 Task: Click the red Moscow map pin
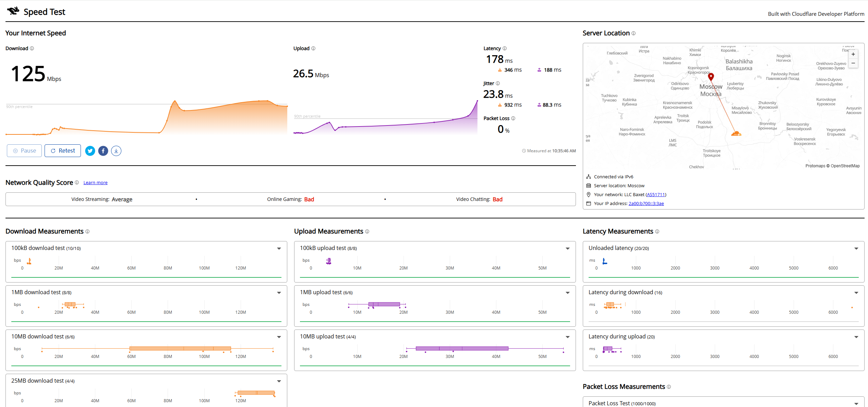[x=711, y=77]
